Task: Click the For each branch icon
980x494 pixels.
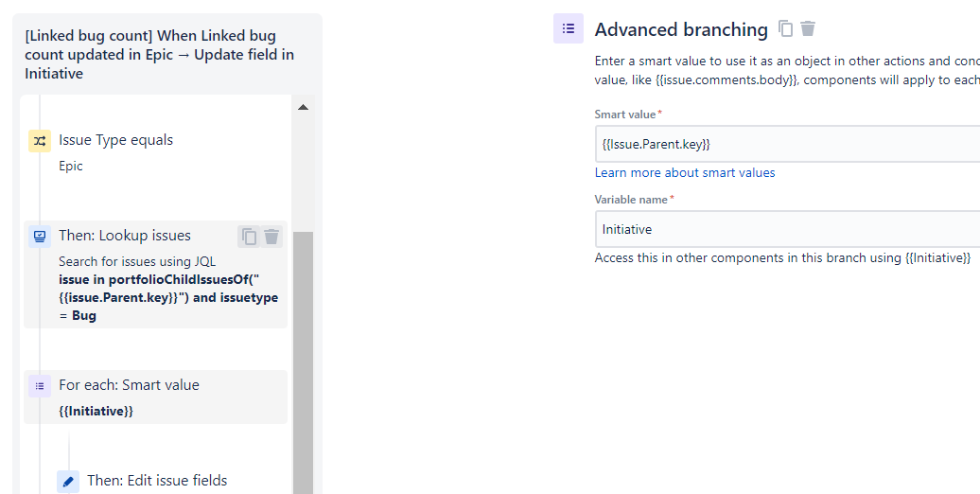Action: [x=40, y=386]
